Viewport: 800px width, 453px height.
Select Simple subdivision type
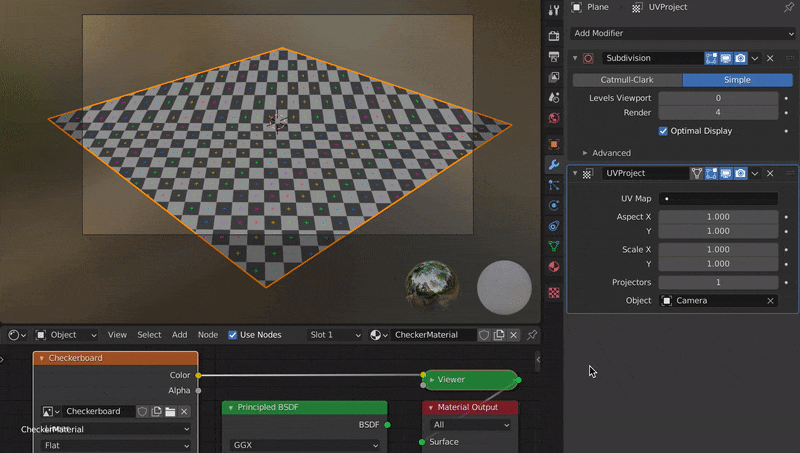tap(737, 80)
